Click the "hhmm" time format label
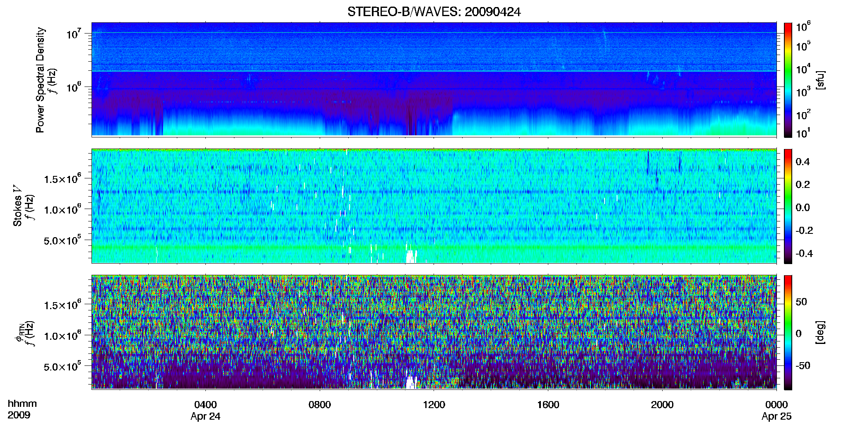 pyautogui.click(x=22, y=404)
